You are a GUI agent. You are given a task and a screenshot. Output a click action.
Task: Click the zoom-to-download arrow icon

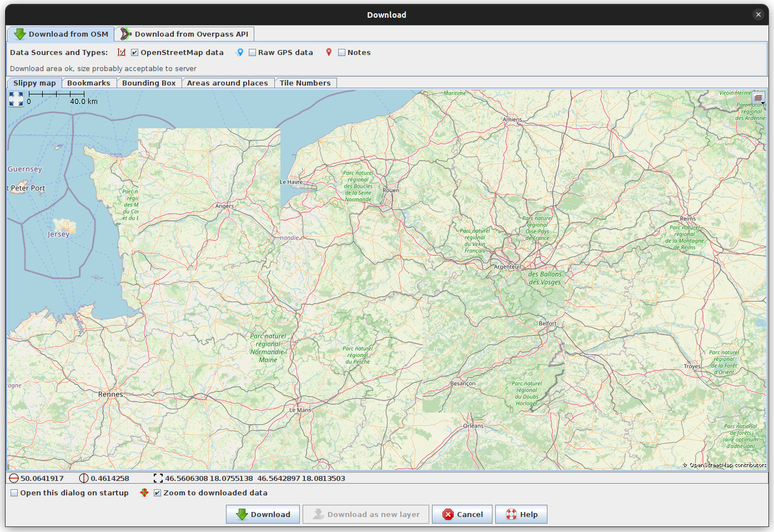click(x=144, y=493)
